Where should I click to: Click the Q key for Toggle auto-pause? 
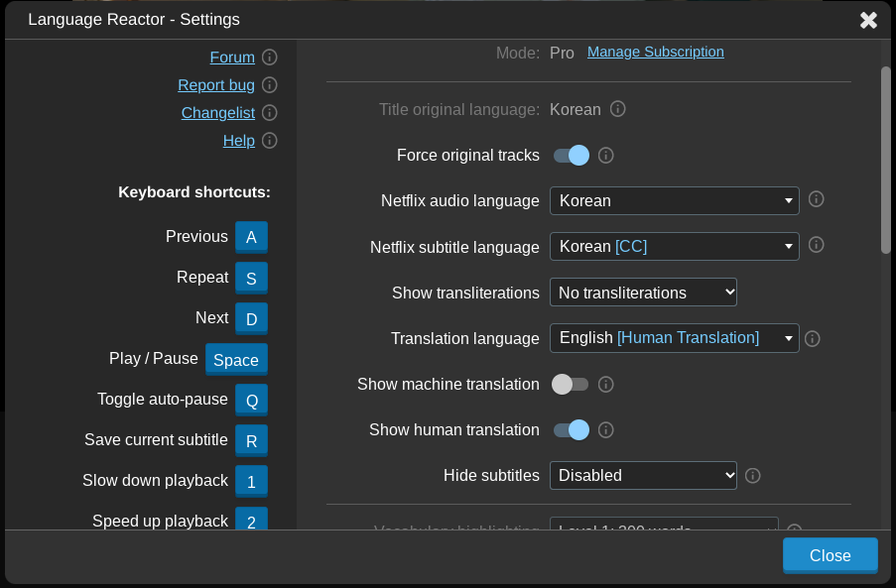[x=251, y=401]
